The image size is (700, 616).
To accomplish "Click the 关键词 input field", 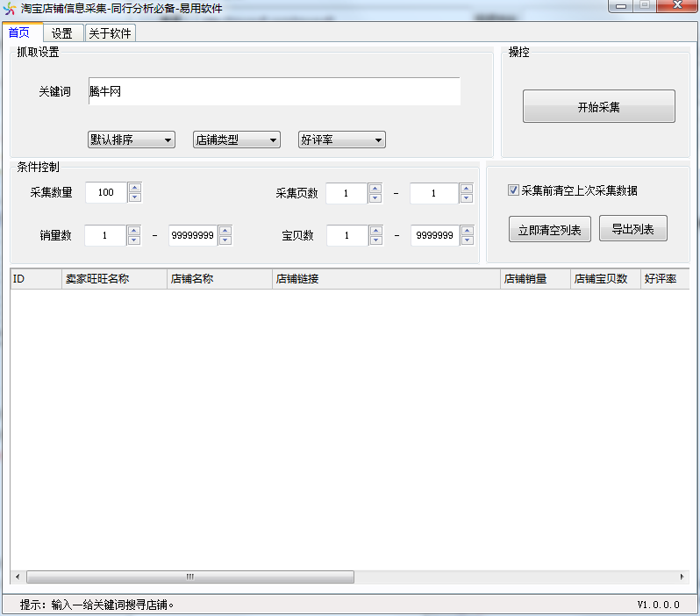I will [x=274, y=91].
